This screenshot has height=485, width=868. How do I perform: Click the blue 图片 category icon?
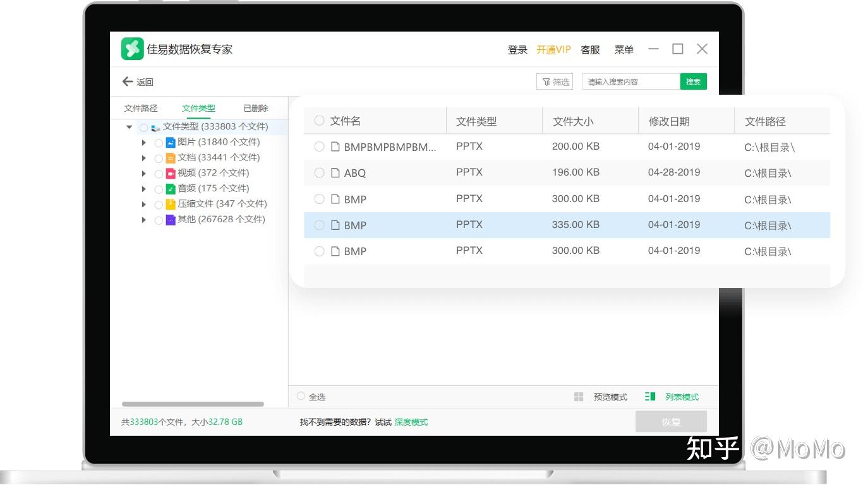171,142
